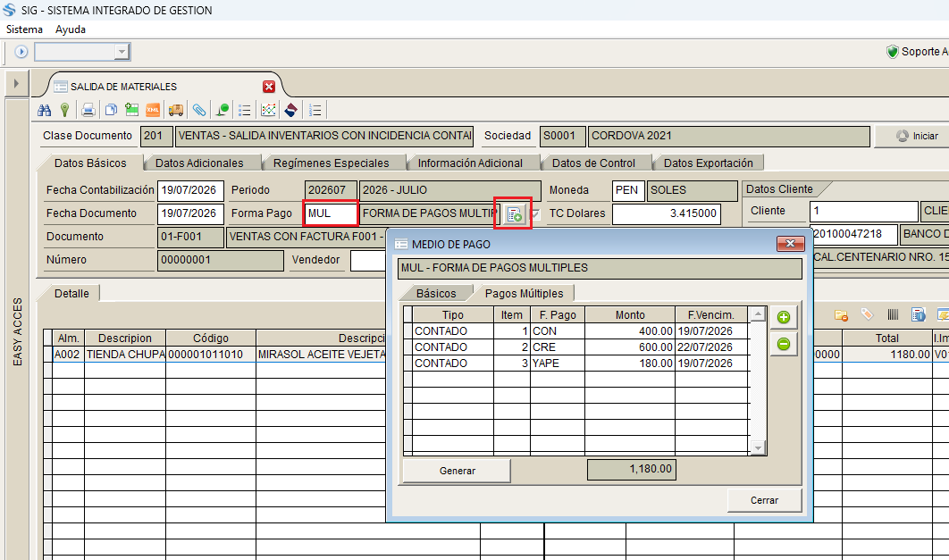
Task: Click the Generar button
Action: [457, 471]
